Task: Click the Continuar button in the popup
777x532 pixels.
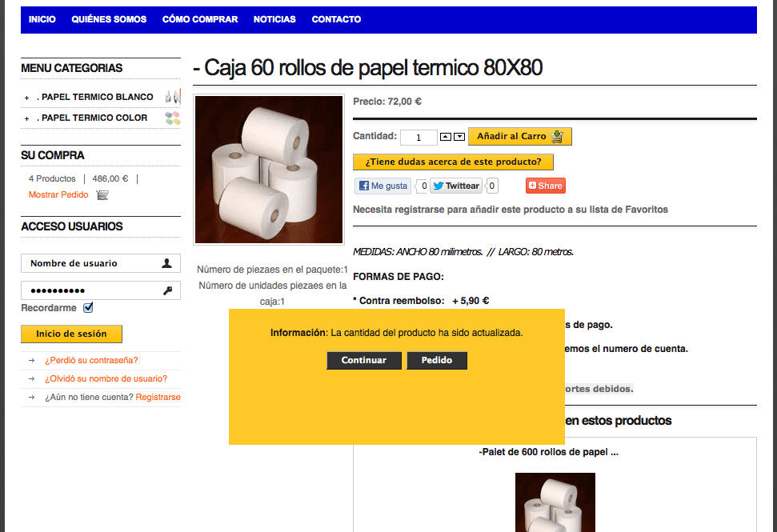Action: (364, 361)
